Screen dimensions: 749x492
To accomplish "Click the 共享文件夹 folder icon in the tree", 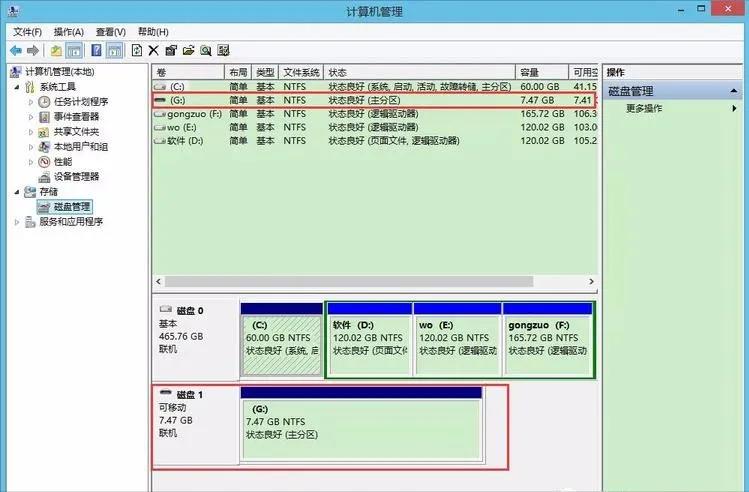I will (44, 132).
